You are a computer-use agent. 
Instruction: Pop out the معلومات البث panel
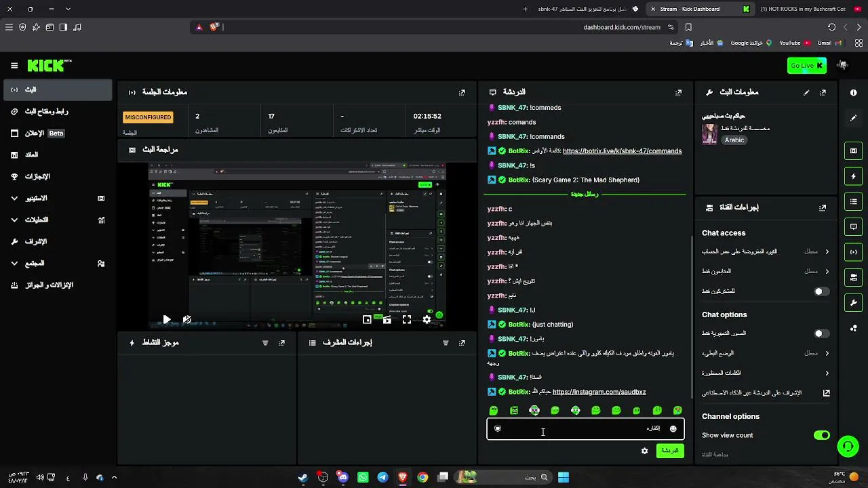(823, 92)
